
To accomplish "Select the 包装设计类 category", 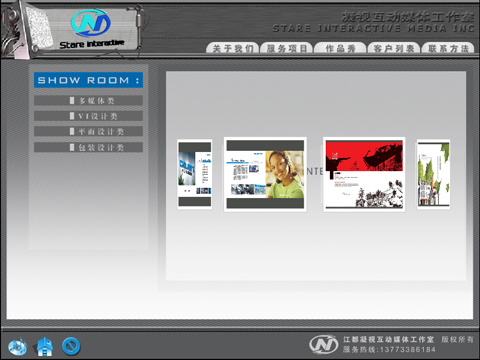I will click(88, 147).
